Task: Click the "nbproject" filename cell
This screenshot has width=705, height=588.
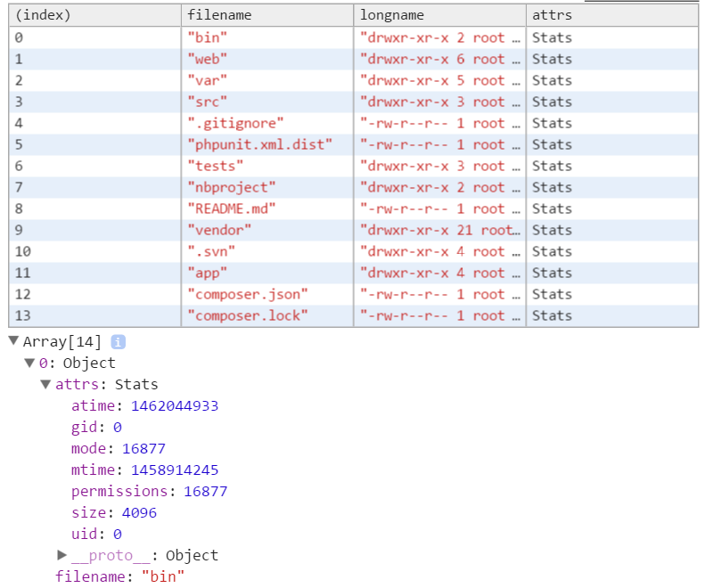Action: point(267,187)
